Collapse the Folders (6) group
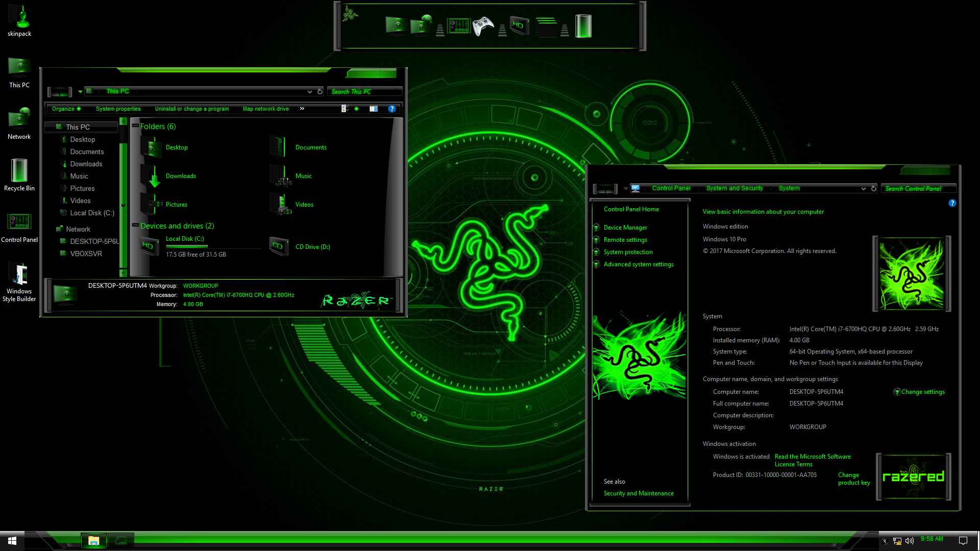Image resolution: width=980 pixels, height=551 pixels. 135,126
